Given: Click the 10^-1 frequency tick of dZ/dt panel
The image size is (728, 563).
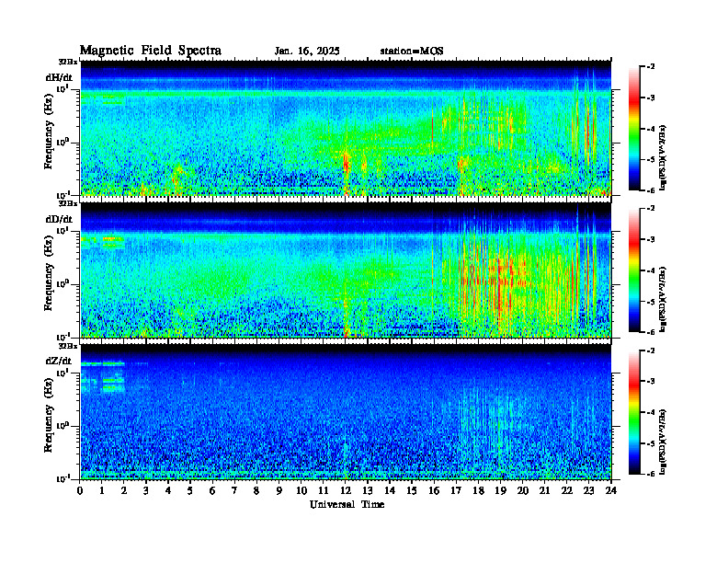Looking at the screenshot, I should [63, 478].
